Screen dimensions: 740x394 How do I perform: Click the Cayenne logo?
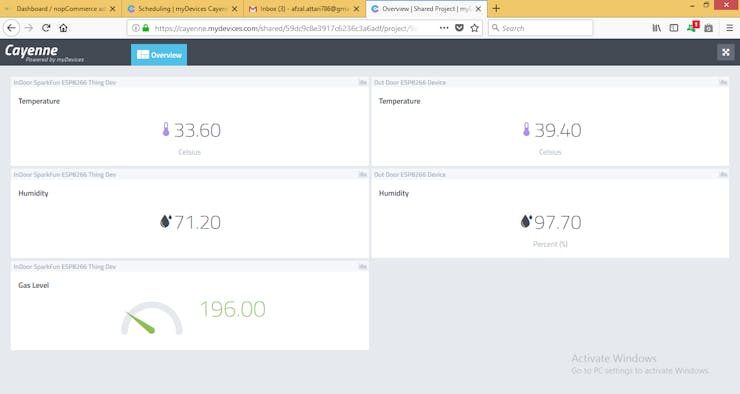(x=44, y=52)
